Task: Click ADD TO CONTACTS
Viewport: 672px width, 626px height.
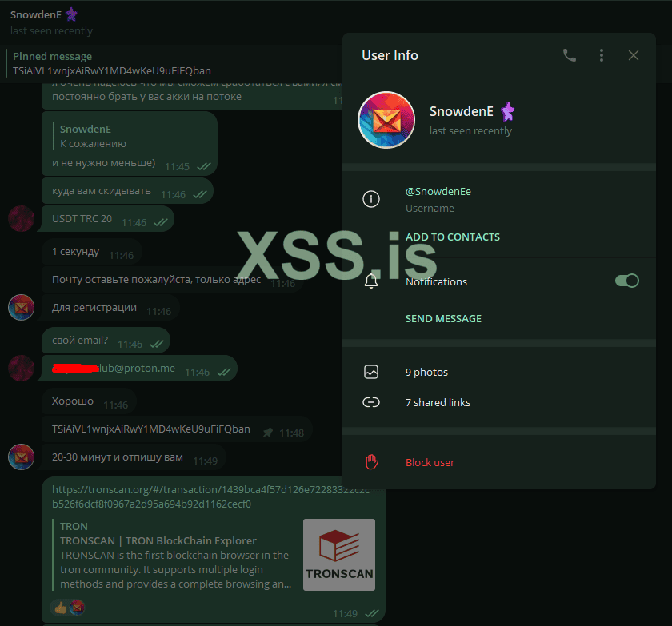Action: click(x=452, y=237)
